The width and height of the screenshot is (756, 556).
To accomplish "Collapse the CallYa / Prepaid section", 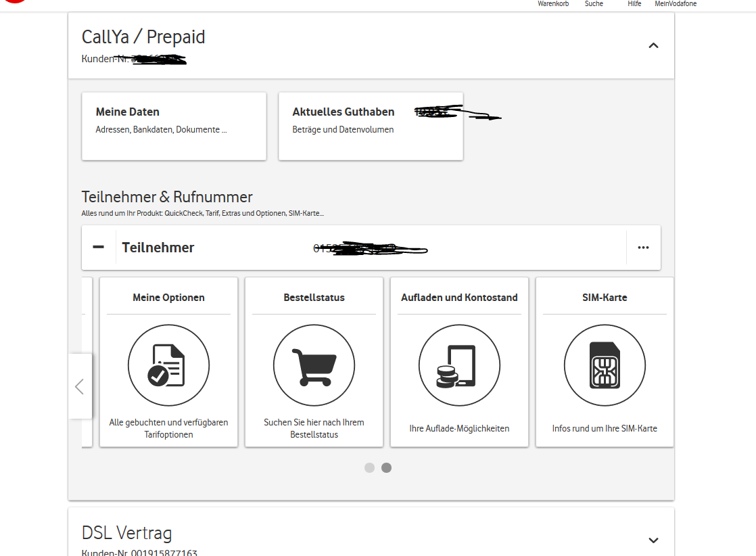I will 653,46.
